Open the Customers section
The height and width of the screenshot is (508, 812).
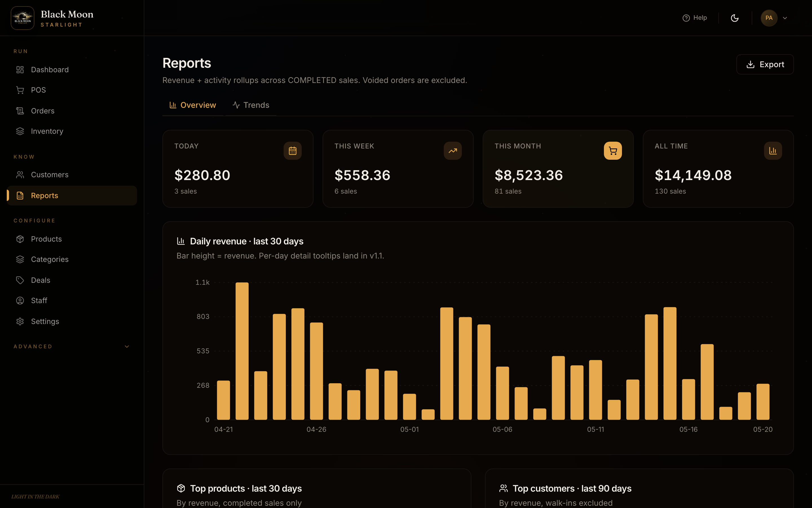pyautogui.click(x=72, y=175)
